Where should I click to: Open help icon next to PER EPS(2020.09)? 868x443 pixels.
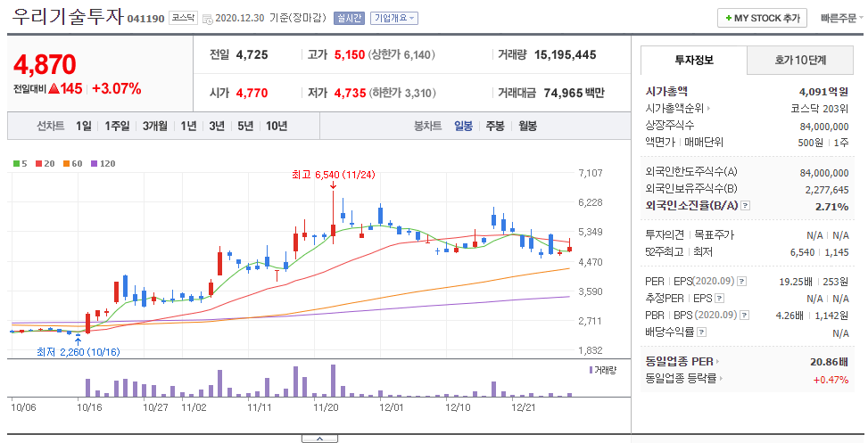[x=742, y=282]
